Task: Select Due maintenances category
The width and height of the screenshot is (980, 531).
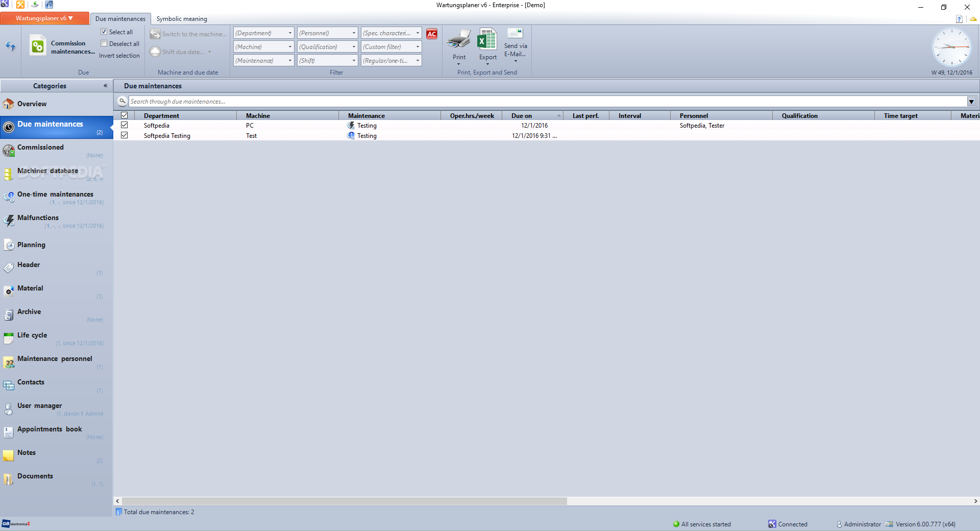Action: pos(56,127)
